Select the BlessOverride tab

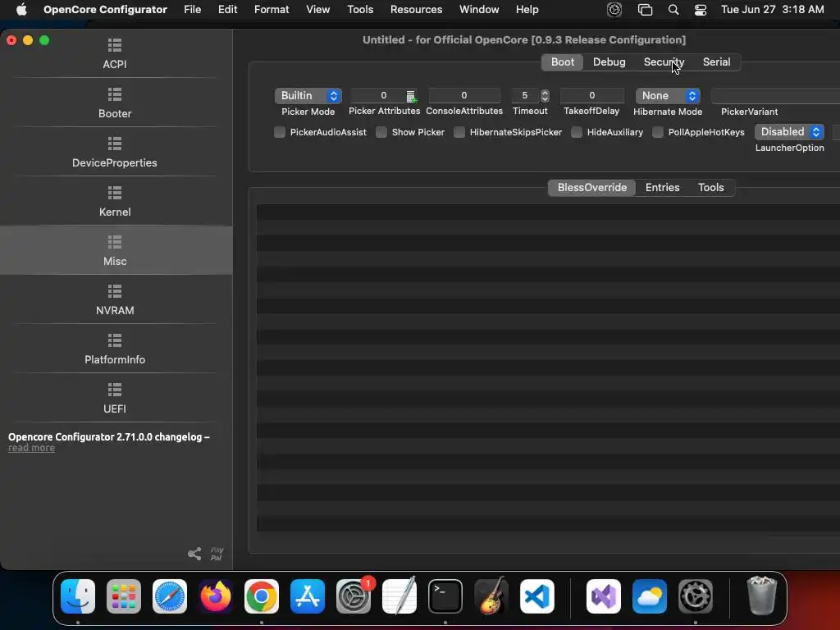coord(592,188)
